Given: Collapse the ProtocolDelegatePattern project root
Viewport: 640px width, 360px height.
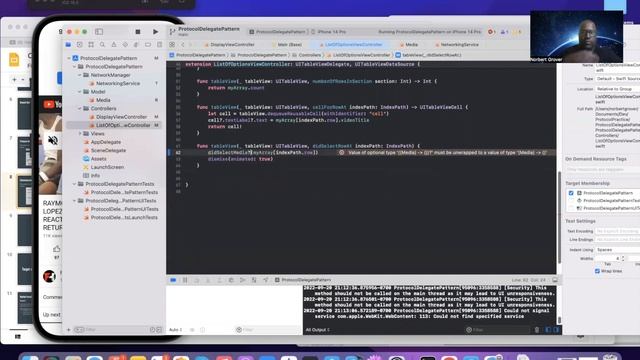Looking at the screenshot, I should (69, 58).
